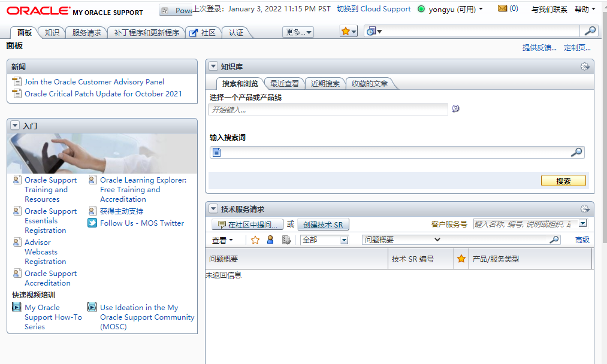
Task: Click the product selection help question icon
Action: tap(455, 109)
